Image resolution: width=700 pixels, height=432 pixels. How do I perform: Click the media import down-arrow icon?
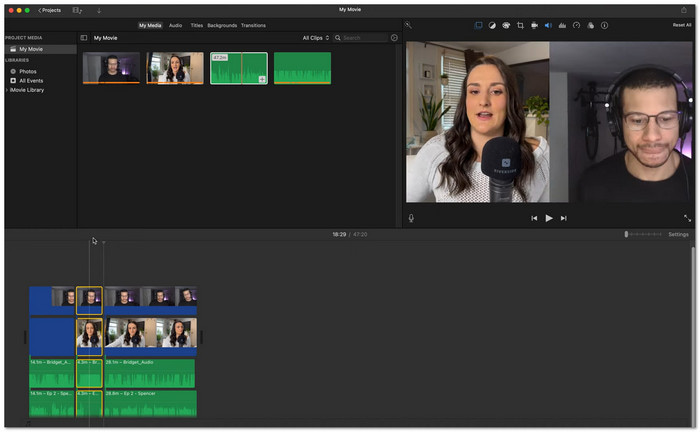tap(99, 10)
